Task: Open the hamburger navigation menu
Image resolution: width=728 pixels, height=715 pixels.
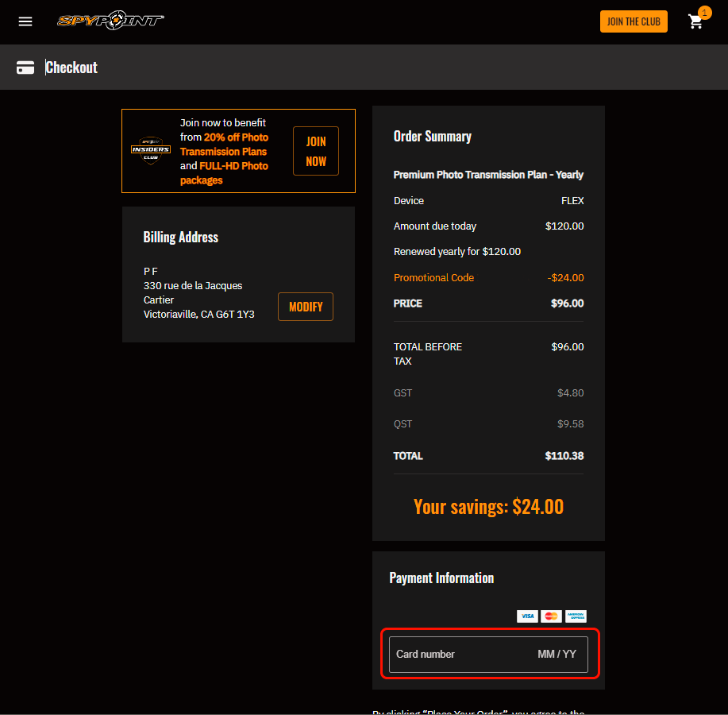Action: tap(25, 21)
